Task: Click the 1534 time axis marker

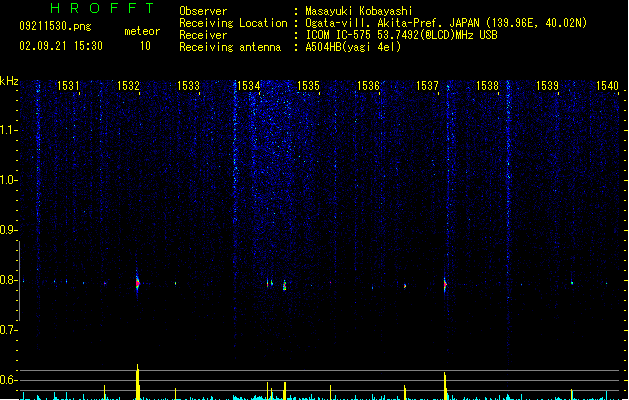Action: click(x=248, y=85)
